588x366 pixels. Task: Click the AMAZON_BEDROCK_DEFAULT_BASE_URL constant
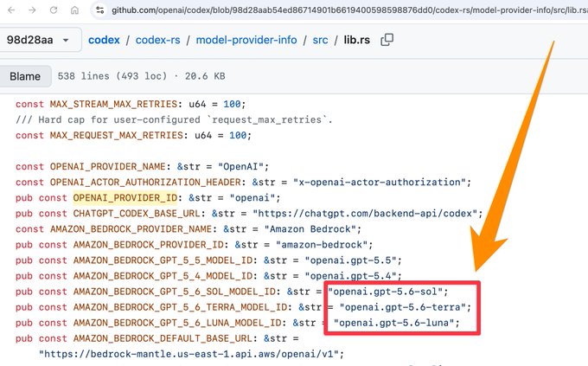point(163,338)
